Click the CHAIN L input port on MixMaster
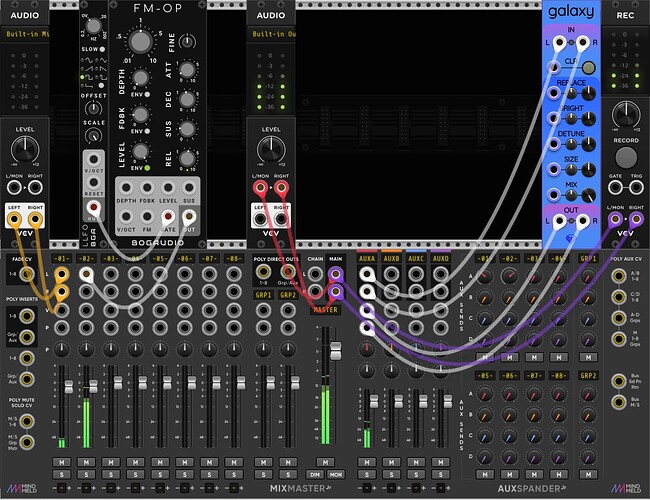Image resolution: width=650 pixels, height=500 pixels. pos(315,274)
